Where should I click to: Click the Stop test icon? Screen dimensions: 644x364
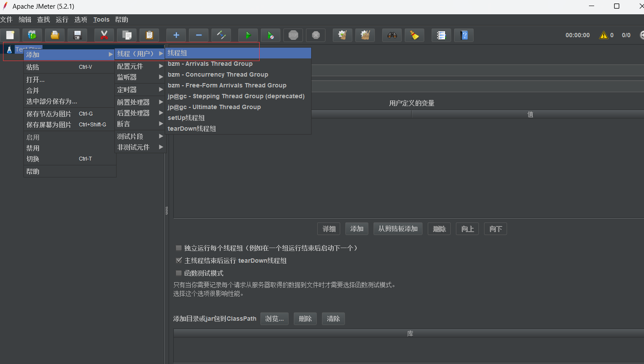[x=293, y=35]
